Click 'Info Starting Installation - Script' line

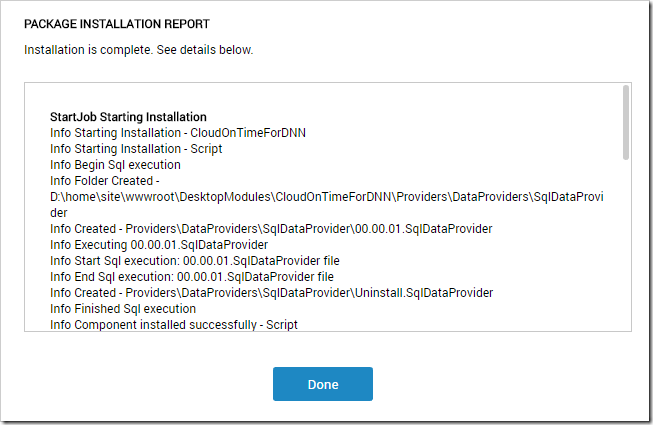pyautogui.click(x=136, y=149)
